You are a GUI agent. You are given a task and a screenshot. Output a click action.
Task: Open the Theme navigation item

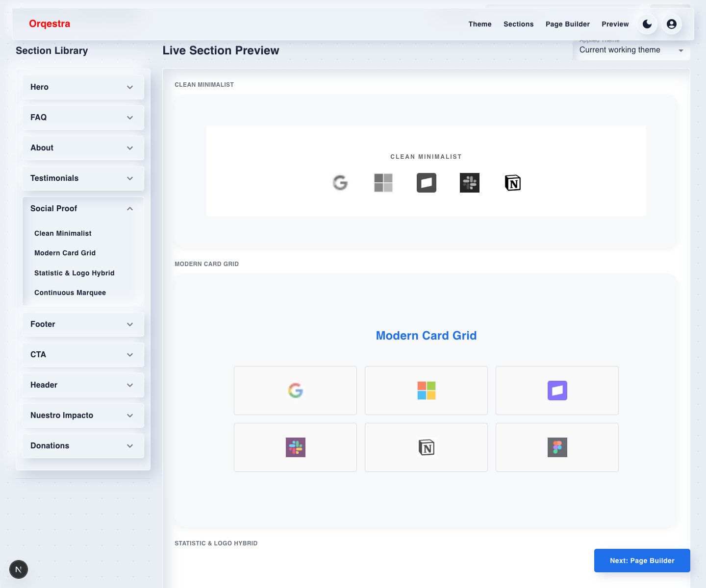point(480,24)
